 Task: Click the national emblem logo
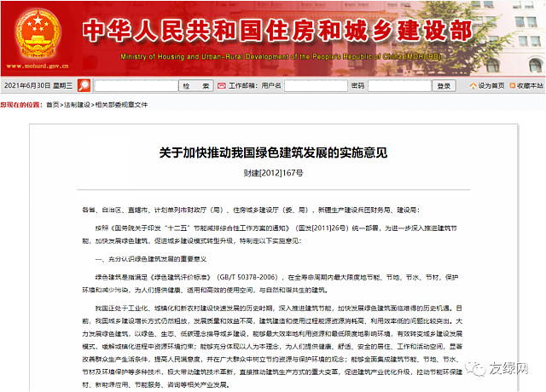tap(38, 34)
